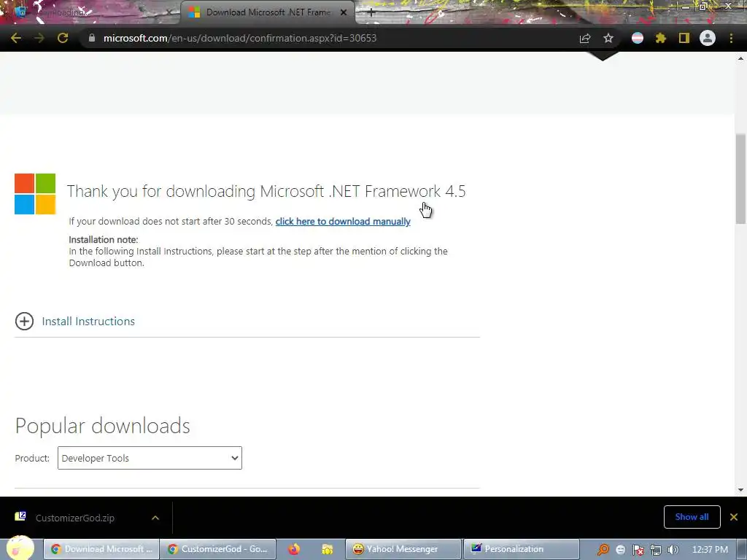Click the Installation note text
Screen dimensions: 747x560
point(104,239)
